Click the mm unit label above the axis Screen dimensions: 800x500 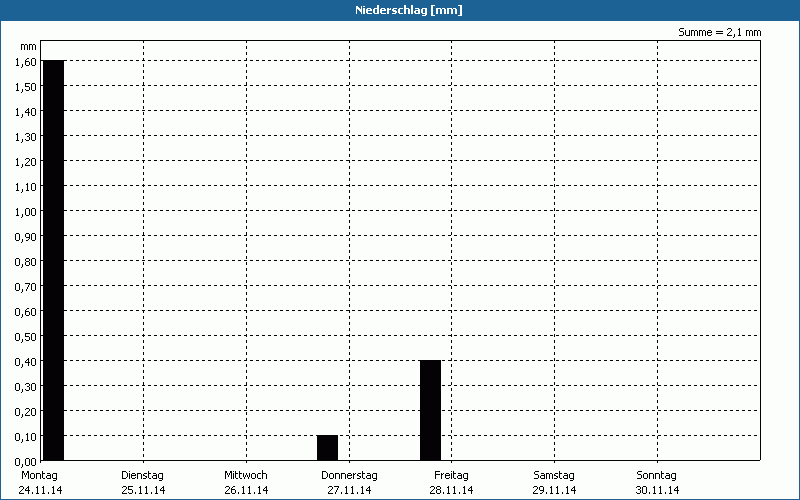pyautogui.click(x=29, y=47)
